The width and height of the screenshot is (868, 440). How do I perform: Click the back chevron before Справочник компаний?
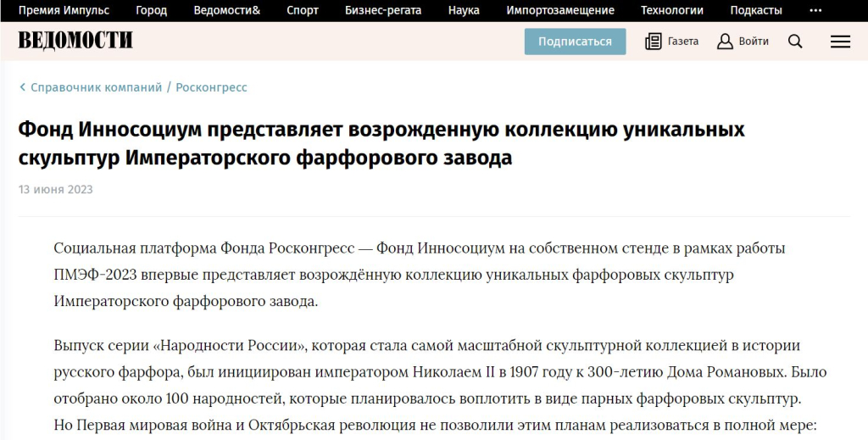23,87
